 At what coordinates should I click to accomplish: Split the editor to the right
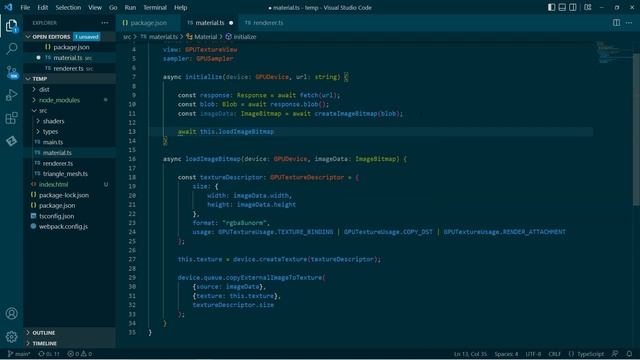616,23
